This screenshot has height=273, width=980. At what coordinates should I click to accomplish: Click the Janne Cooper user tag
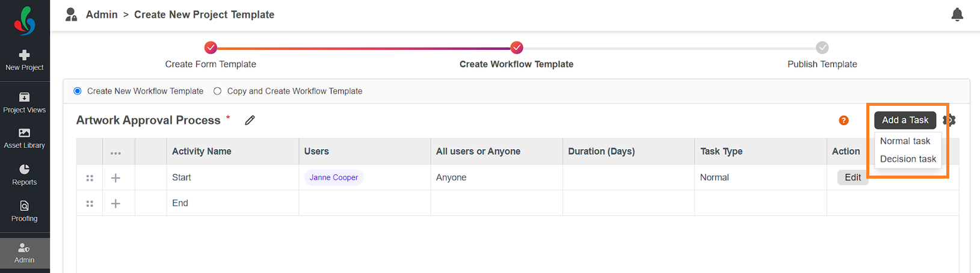coord(334,177)
